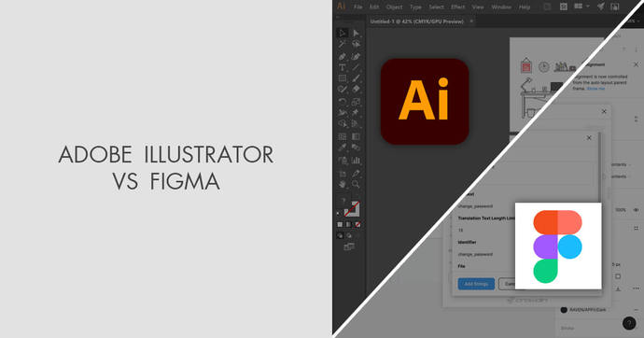Select the Pen tool
Image resolution: width=644 pixels, height=338 pixels.
pos(343,57)
